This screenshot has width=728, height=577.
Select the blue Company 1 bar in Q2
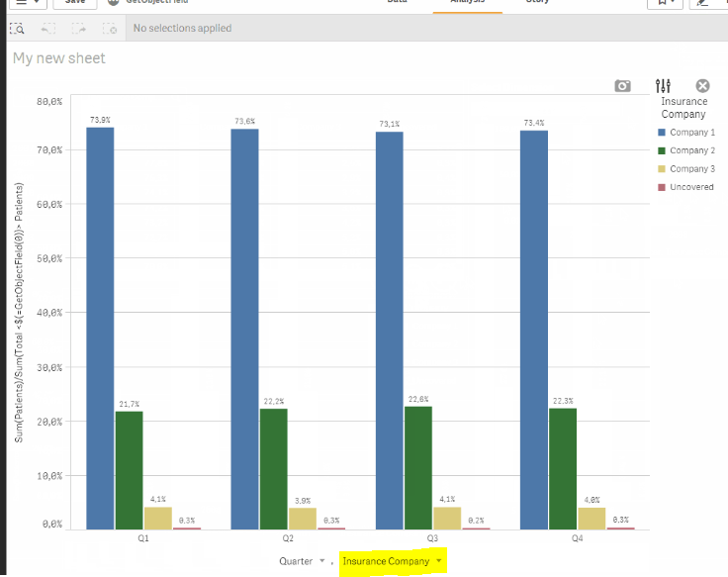click(x=244, y=330)
